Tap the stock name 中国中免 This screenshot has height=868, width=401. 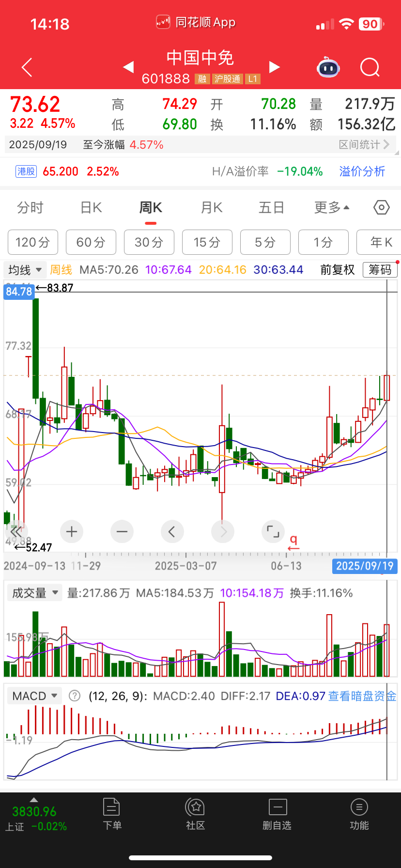pyautogui.click(x=200, y=58)
